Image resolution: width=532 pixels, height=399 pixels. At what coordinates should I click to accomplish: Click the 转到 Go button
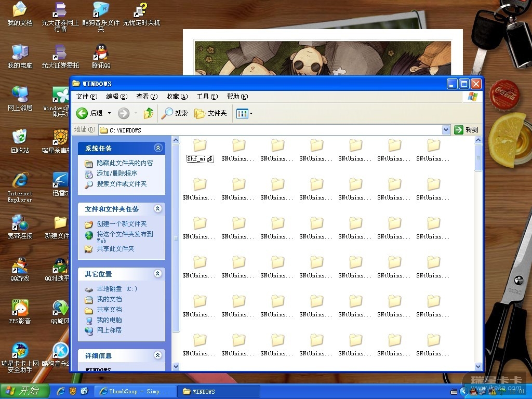466,130
